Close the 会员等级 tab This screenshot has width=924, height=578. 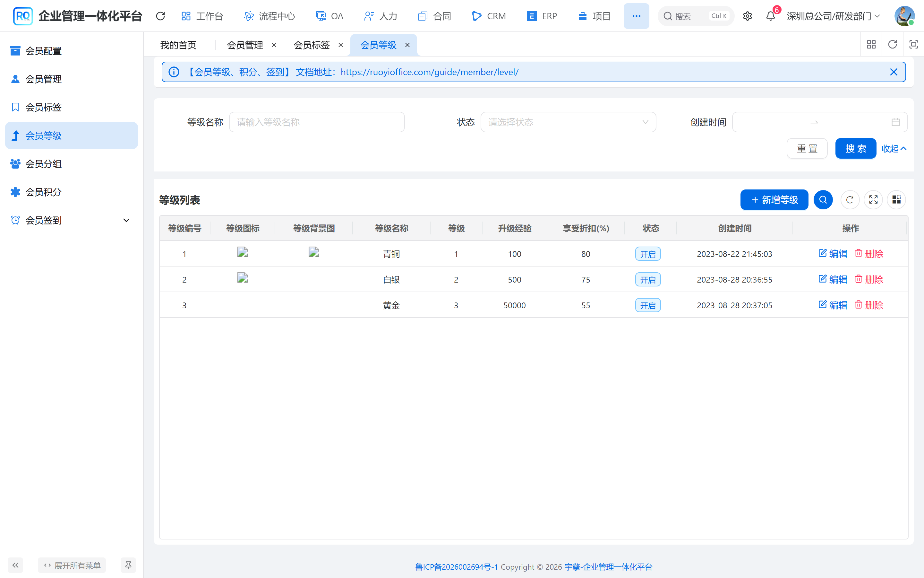[407, 45]
